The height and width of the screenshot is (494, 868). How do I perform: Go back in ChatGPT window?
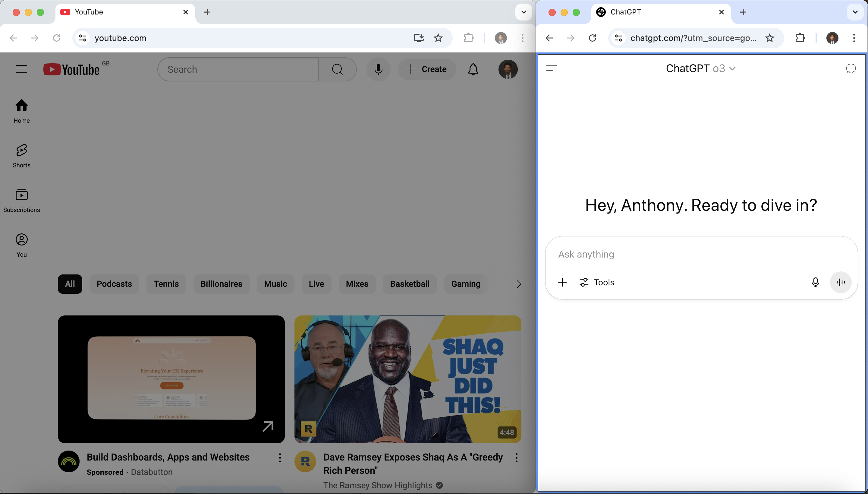coord(549,38)
